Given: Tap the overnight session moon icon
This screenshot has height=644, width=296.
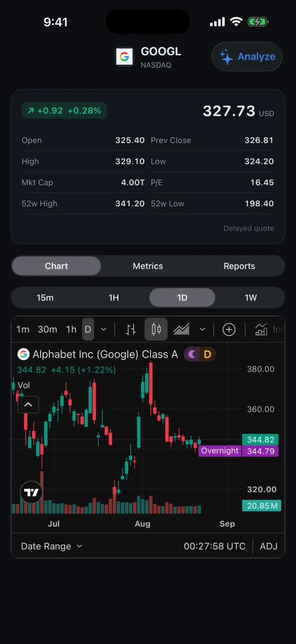Looking at the screenshot, I should pos(192,354).
